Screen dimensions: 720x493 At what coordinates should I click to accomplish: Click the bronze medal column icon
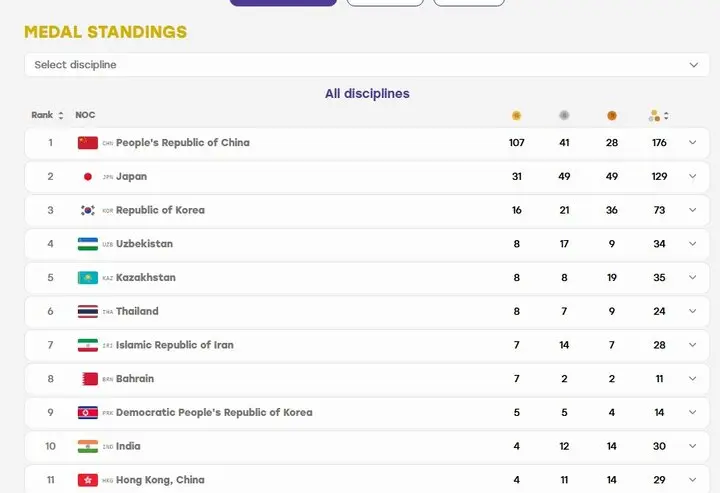pos(612,116)
